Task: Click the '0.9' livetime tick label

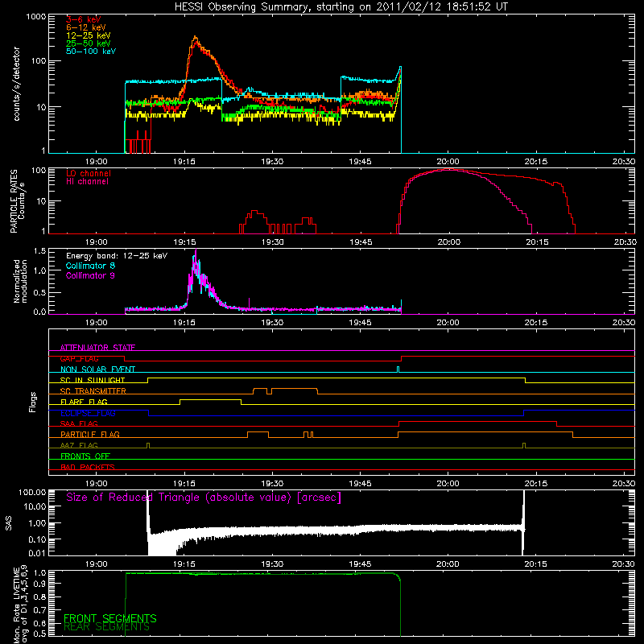Action: coord(39,583)
